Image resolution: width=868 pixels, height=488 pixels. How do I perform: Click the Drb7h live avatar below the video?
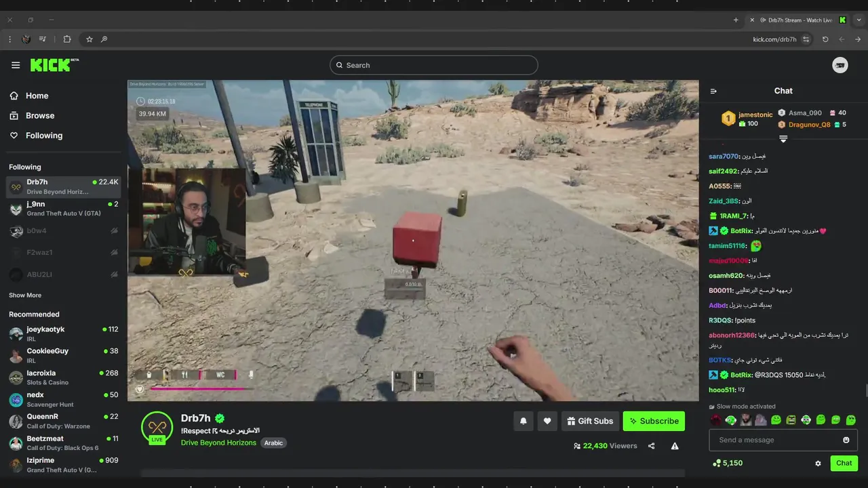click(157, 428)
